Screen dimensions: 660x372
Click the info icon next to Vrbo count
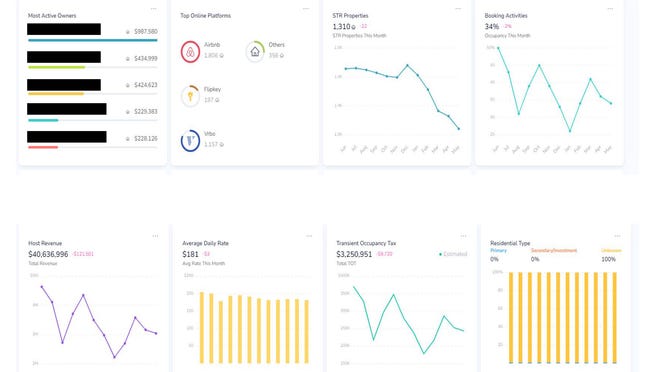(221, 145)
